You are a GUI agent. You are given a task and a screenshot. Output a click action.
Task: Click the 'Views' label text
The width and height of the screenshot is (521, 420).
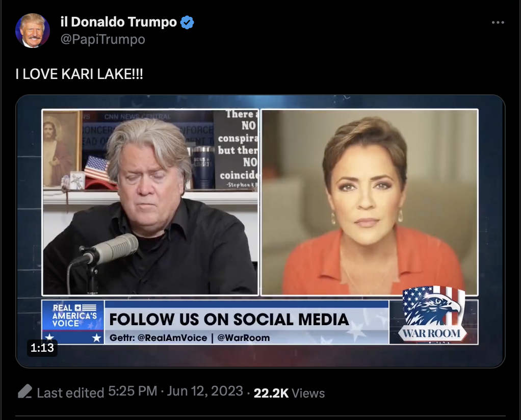(308, 393)
